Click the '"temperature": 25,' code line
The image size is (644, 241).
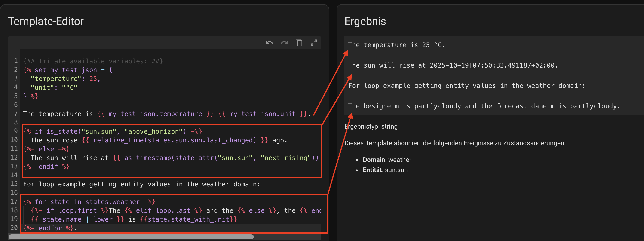tap(65, 79)
